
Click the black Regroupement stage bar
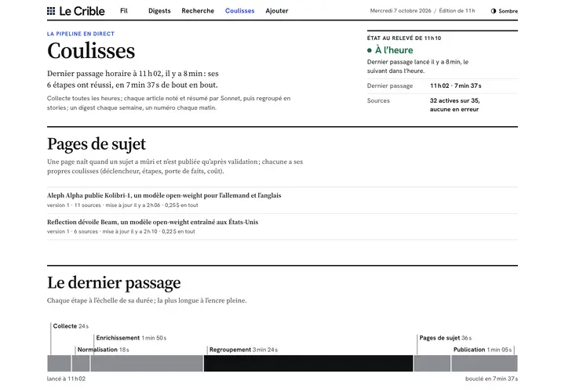(x=308, y=363)
